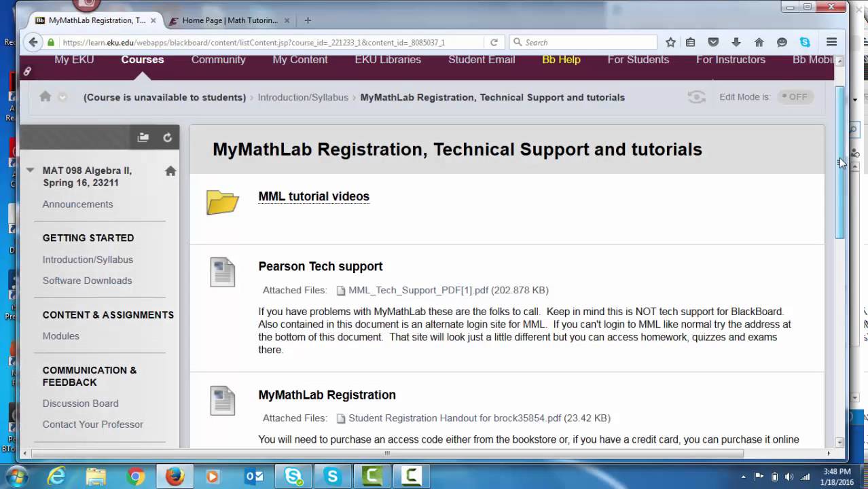Open the MML_Tech_Support_PDF[1].pdf attachment

(x=418, y=290)
